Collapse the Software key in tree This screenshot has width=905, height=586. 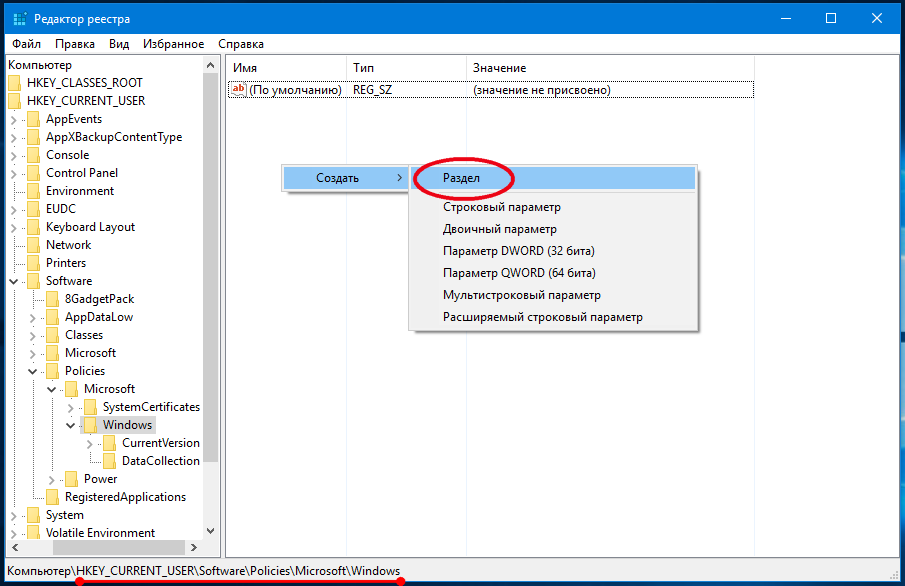pos(13,281)
